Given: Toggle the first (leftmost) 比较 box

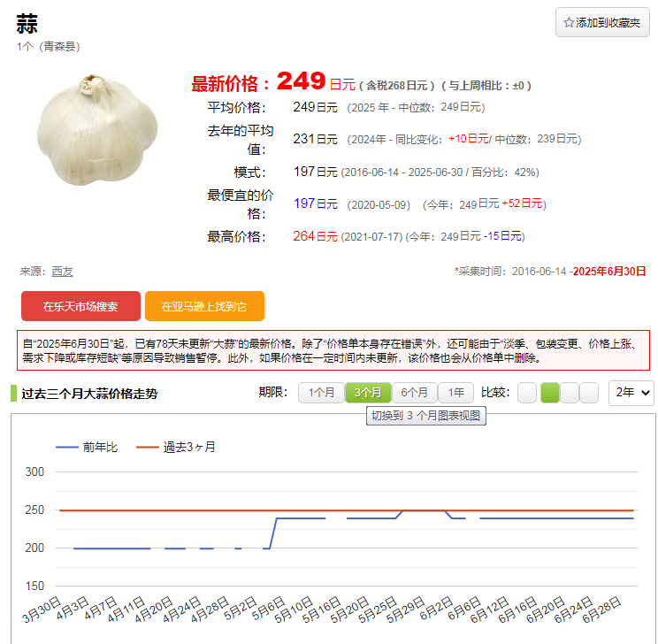Looking at the screenshot, I should click(527, 393).
